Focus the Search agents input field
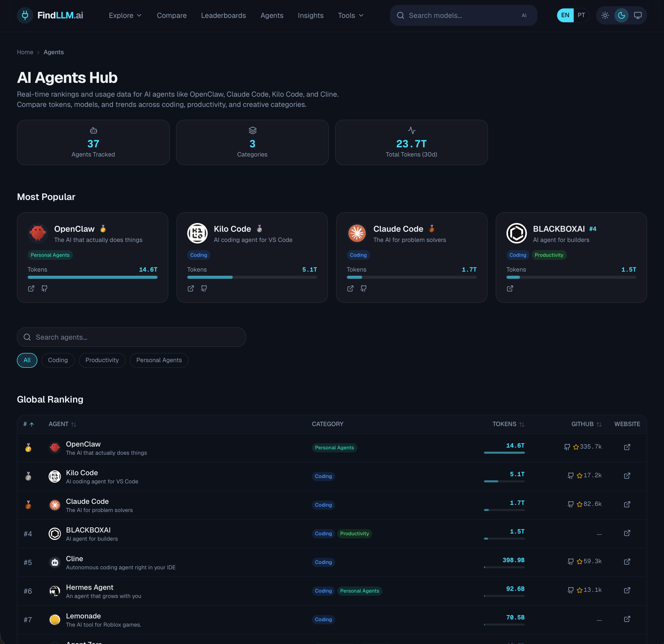This screenshot has height=644, width=664. tap(131, 337)
